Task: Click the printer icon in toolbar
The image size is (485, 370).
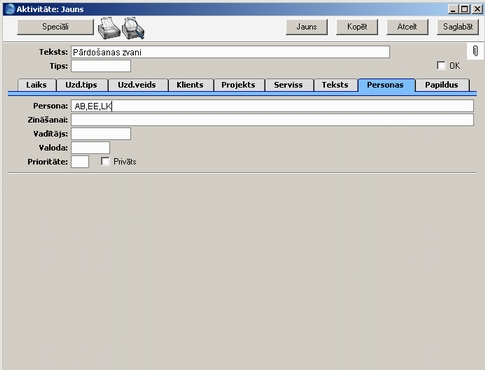Action: pos(109,28)
